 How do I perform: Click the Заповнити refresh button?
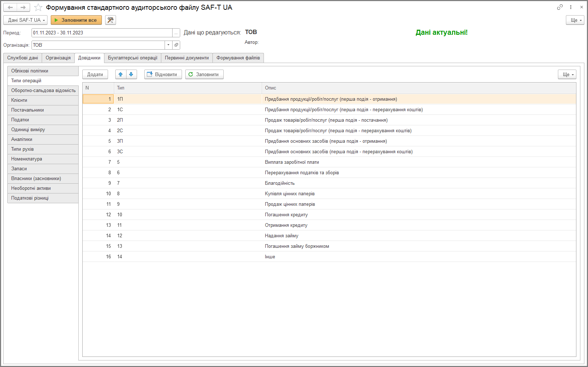pos(204,74)
